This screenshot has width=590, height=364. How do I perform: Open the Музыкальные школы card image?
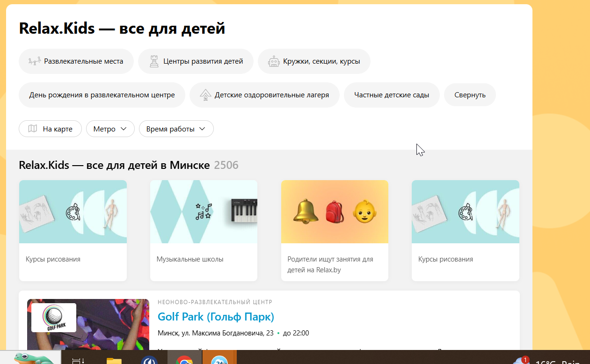tap(204, 211)
